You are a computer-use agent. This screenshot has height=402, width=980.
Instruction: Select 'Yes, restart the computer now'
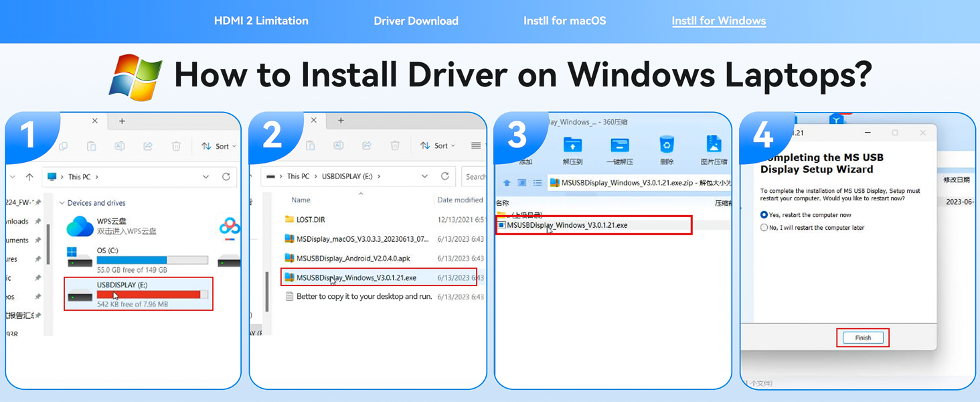[x=764, y=215]
